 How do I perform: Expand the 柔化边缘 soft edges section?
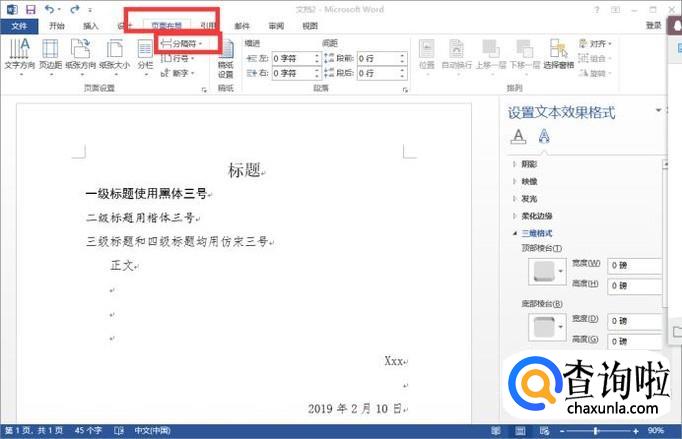[532, 216]
